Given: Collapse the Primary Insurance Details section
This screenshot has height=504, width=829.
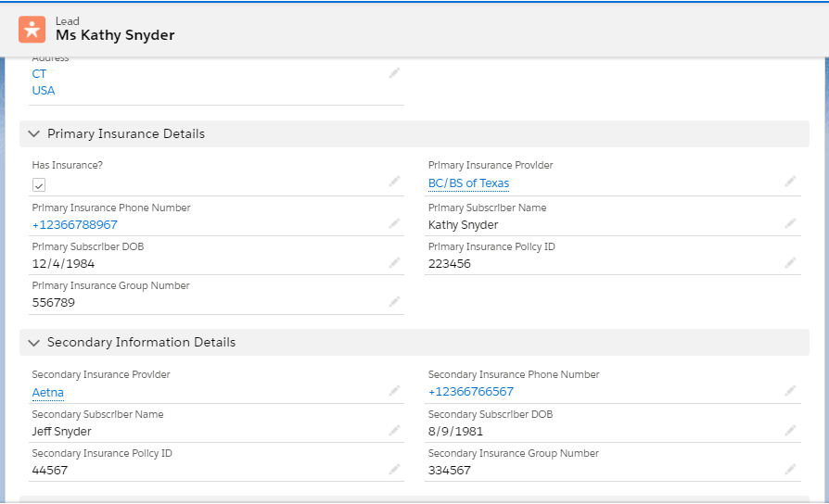Looking at the screenshot, I should coord(34,134).
